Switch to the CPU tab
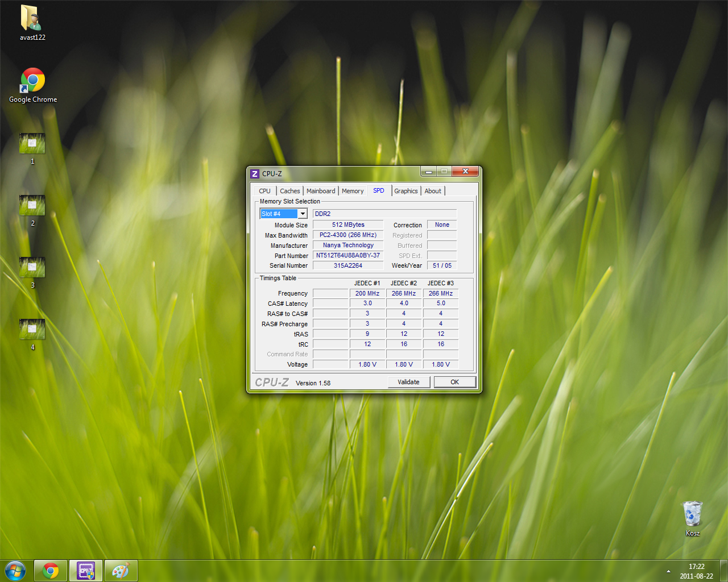Screen dimensions: 728x582 click(x=264, y=191)
